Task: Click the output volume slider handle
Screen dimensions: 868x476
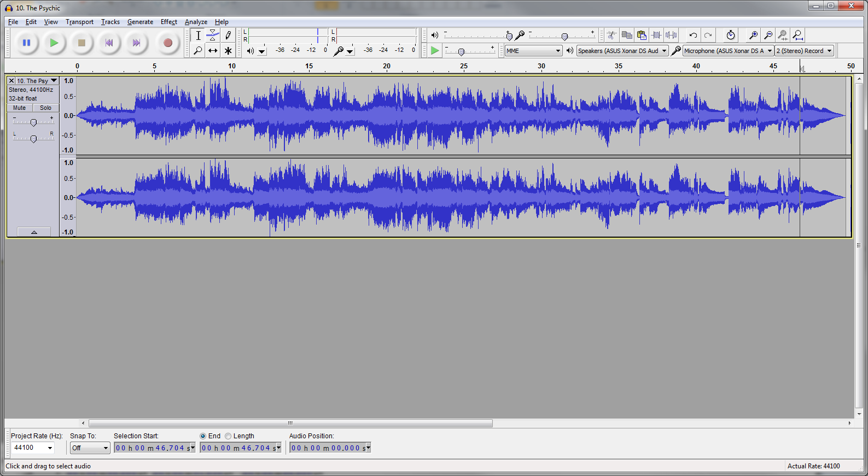Action: [509, 37]
